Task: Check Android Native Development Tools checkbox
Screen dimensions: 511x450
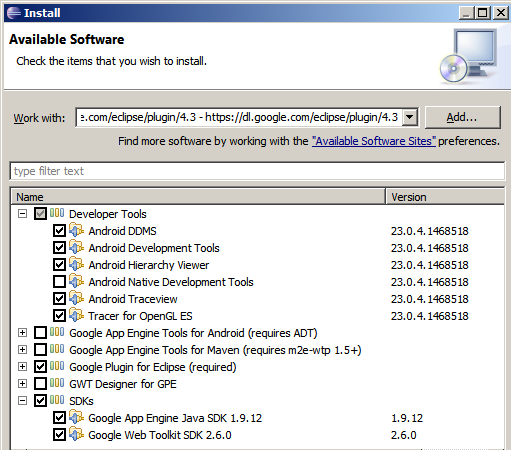Action: (59, 282)
